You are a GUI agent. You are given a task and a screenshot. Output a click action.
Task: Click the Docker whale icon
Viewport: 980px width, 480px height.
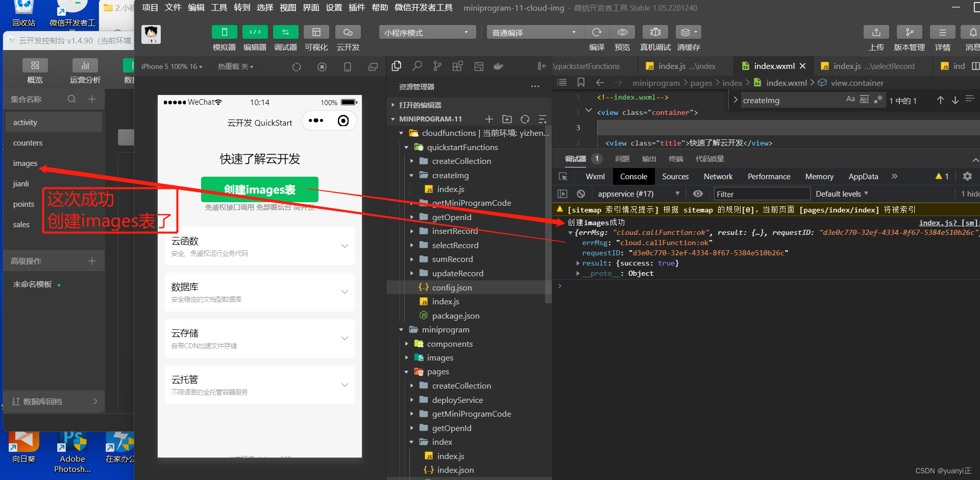[499, 66]
